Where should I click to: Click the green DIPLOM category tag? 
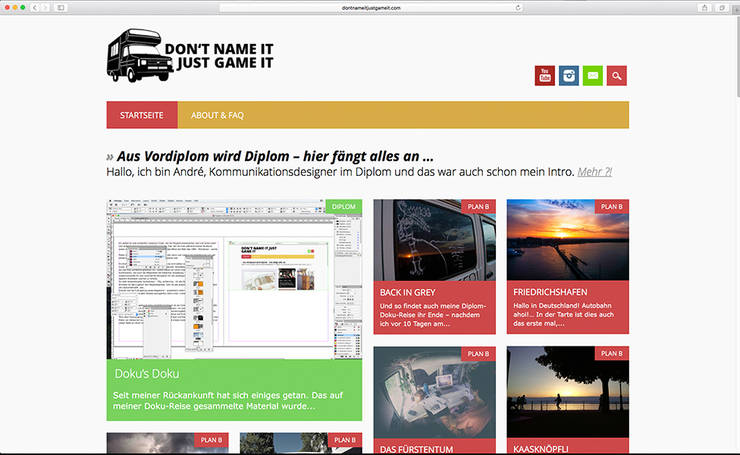344,206
